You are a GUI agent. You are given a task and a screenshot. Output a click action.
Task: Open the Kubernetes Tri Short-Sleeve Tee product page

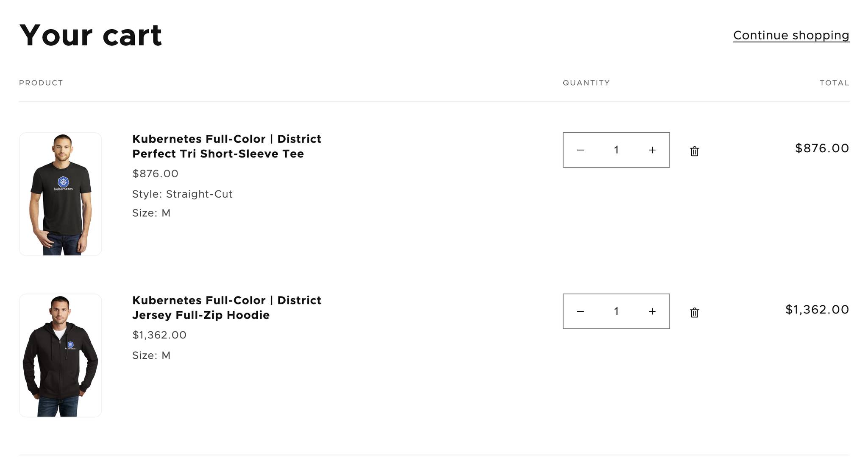coord(227,146)
